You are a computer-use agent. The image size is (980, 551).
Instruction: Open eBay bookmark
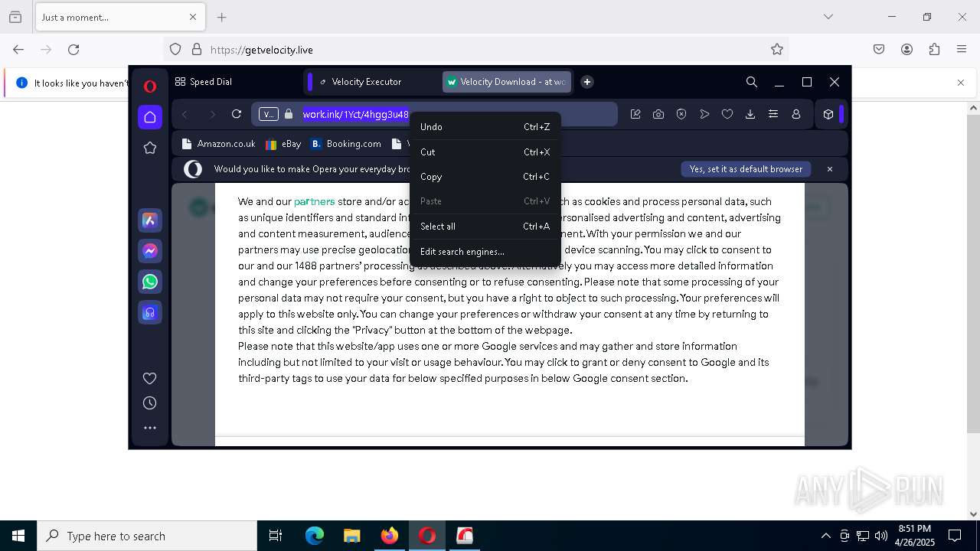[283, 144]
